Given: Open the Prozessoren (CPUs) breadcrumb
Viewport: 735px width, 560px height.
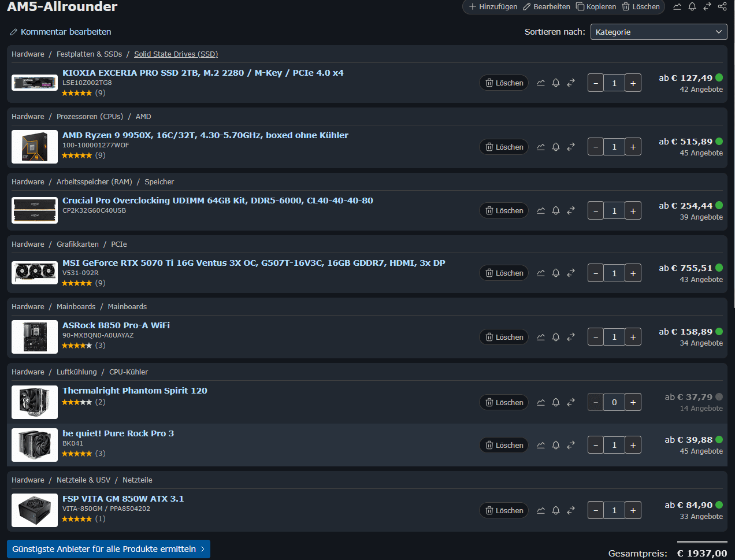Looking at the screenshot, I should click(90, 116).
